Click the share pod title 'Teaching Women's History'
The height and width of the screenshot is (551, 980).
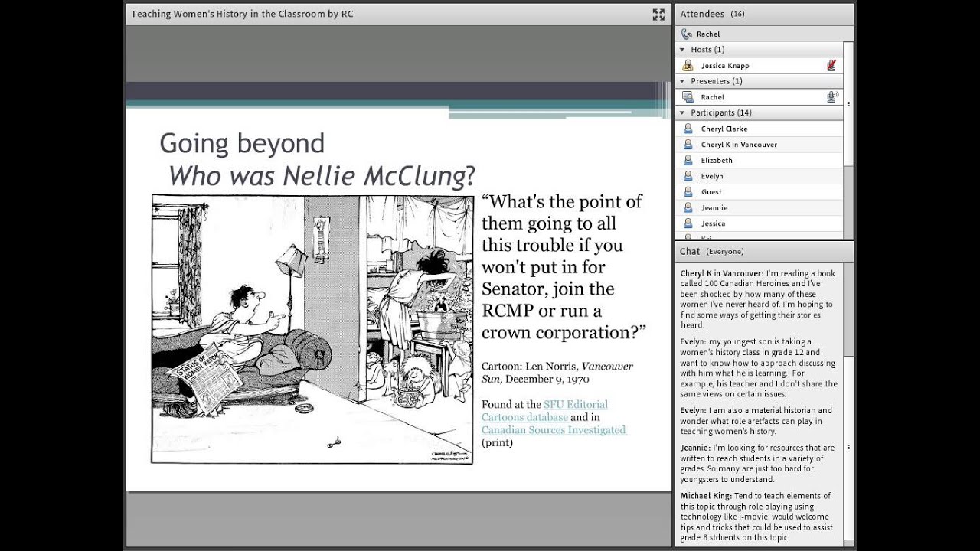tap(242, 14)
